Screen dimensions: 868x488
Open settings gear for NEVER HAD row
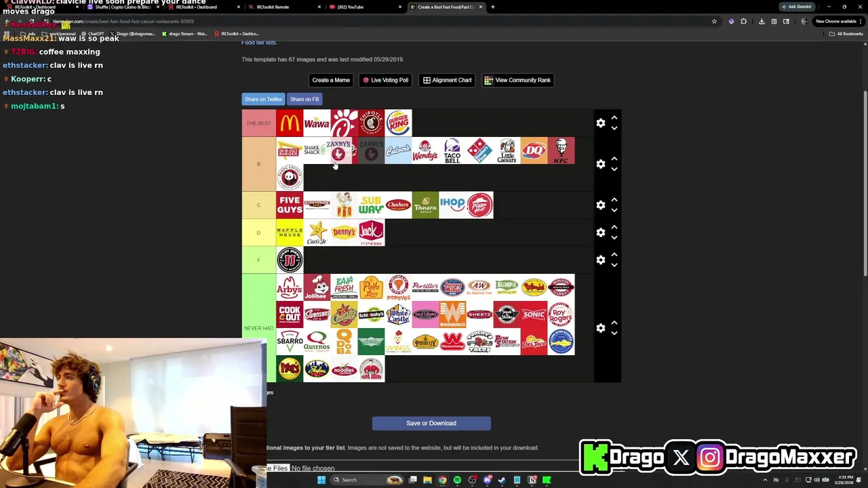pyautogui.click(x=601, y=328)
